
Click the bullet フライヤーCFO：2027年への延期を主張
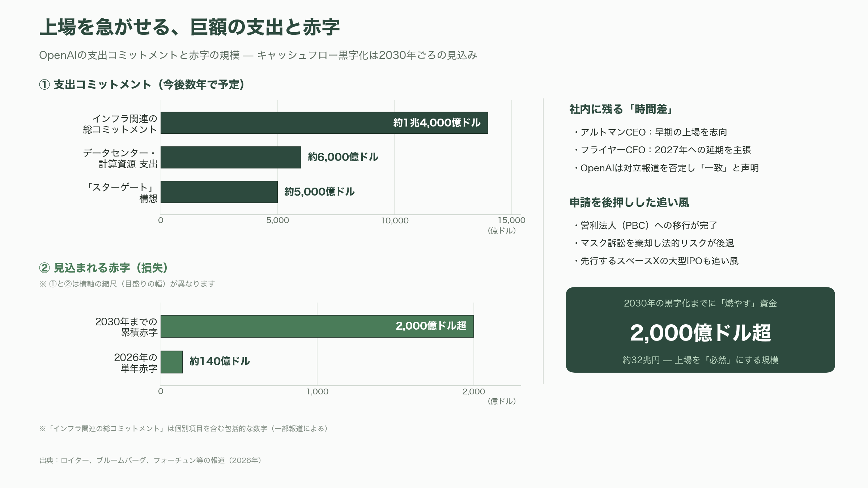[x=662, y=150]
